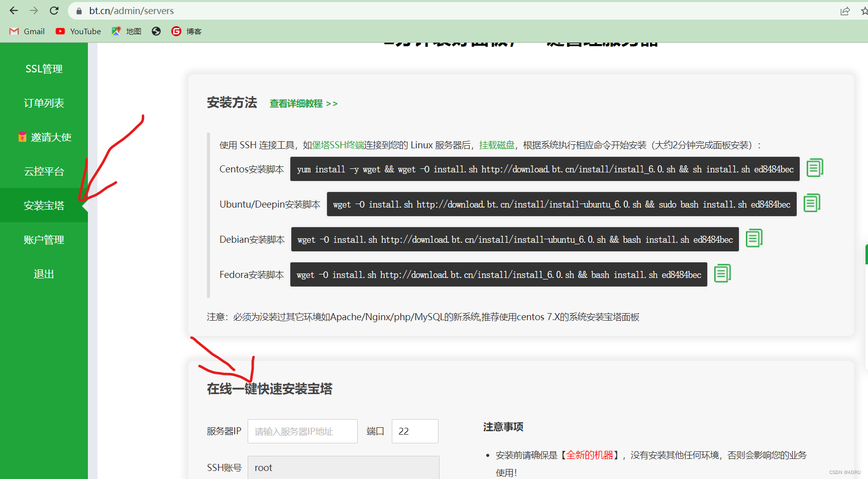The width and height of the screenshot is (868, 479).
Task: Go back with the browser back arrow
Action: click(x=14, y=11)
